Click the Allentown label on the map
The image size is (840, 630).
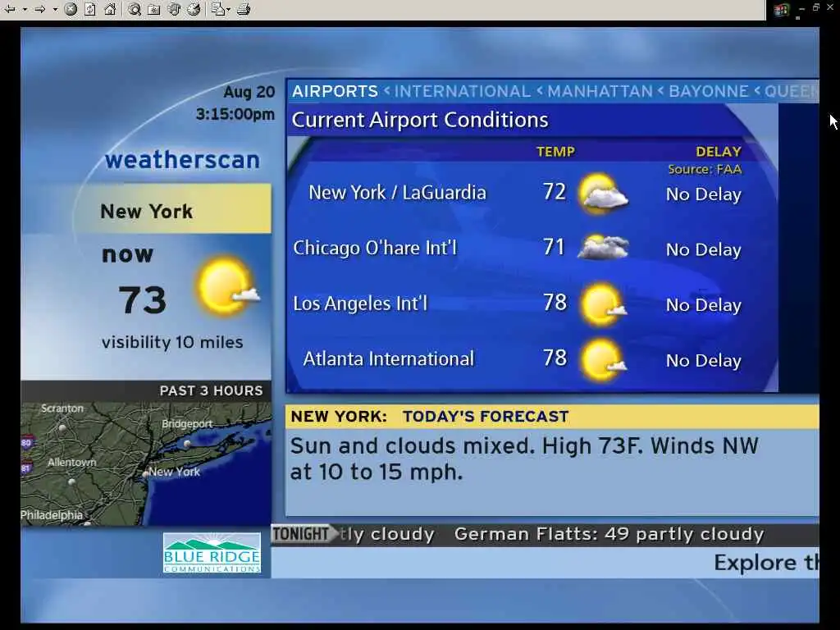72,463
